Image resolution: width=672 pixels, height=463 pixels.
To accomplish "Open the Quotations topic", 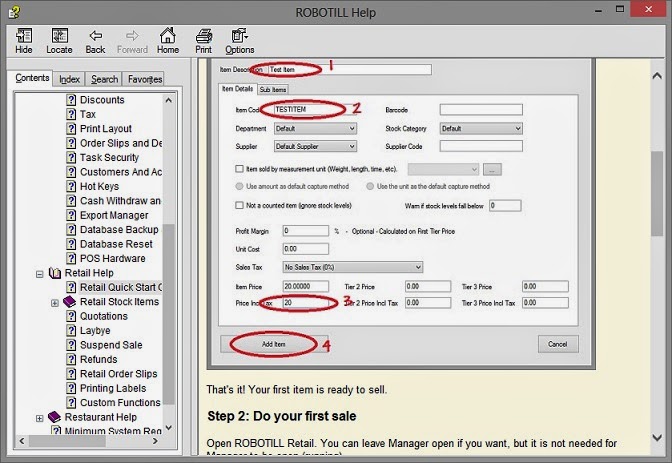I will coord(104,316).
